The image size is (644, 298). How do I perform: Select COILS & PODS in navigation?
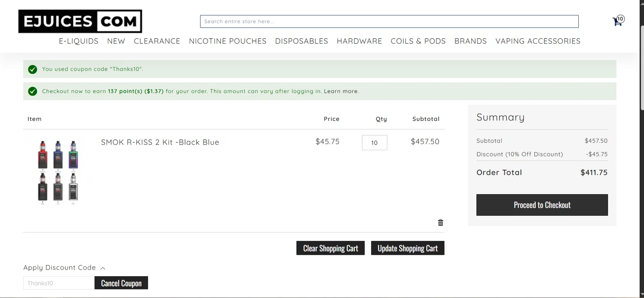tap(418, 41)
